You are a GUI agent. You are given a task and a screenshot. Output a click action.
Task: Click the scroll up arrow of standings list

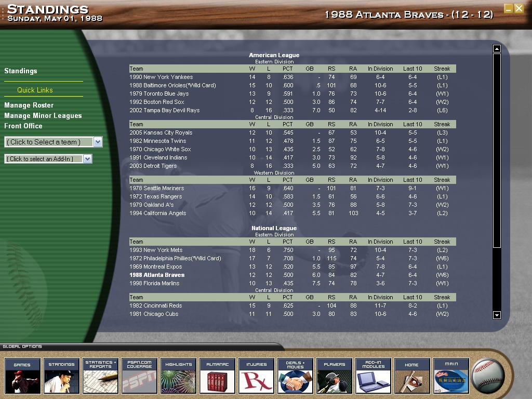(497, 49)
